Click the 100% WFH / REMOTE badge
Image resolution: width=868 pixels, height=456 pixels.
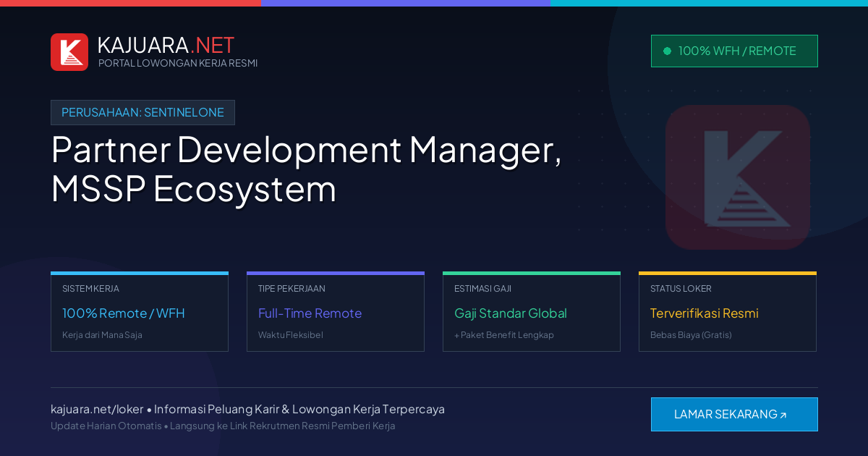[734, 51]
